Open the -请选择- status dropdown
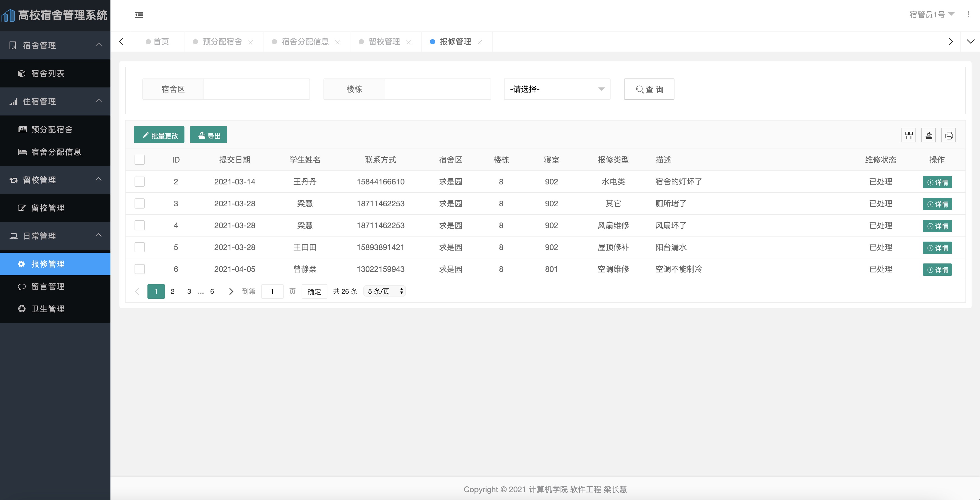The height and width of the screenshot is (500, 980). (557, 89)
